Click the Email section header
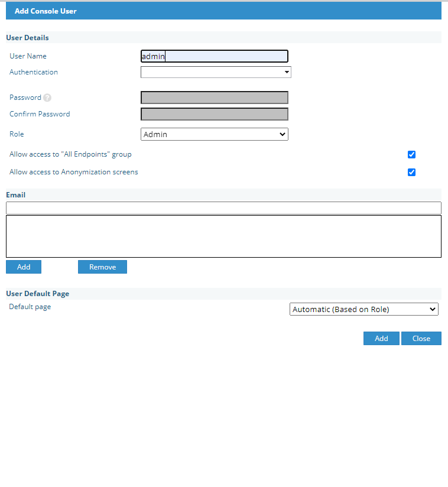 pos(16,194)
